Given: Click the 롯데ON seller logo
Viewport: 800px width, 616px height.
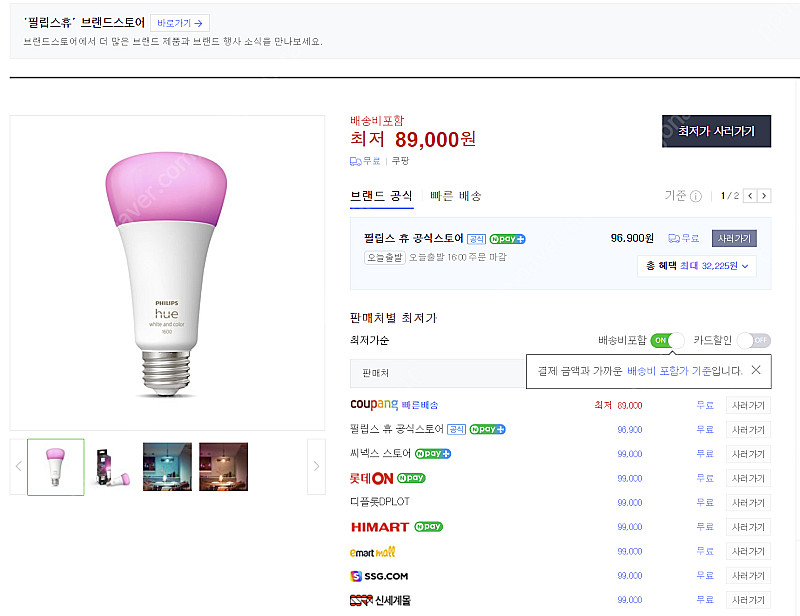Looking at the screenshot, I should click(371, 478).
